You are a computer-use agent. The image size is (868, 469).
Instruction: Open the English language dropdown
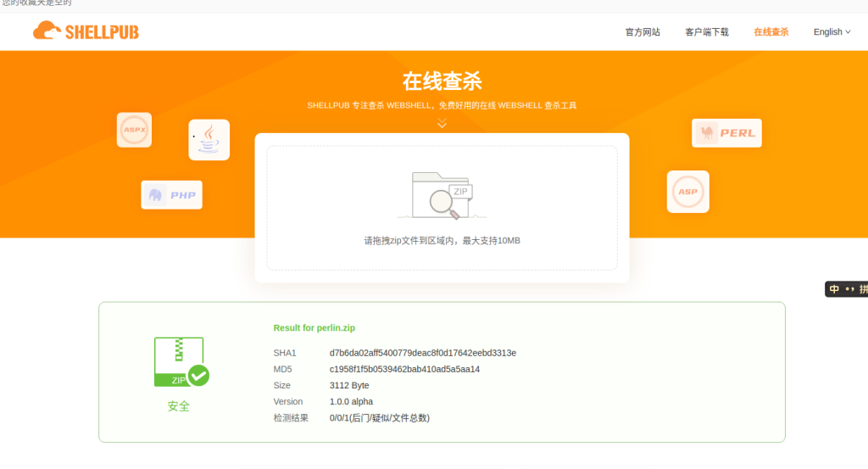(832, 32)
